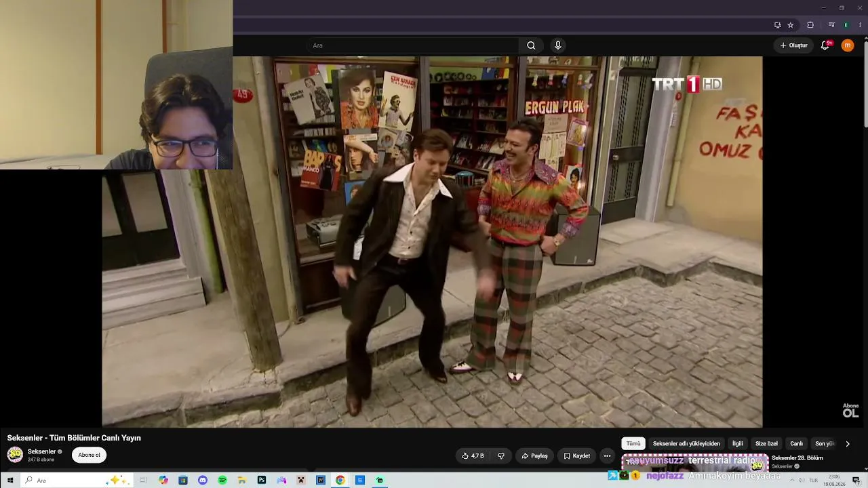
Task: Select the İlgili filter chip
Action: pos(738,444)
